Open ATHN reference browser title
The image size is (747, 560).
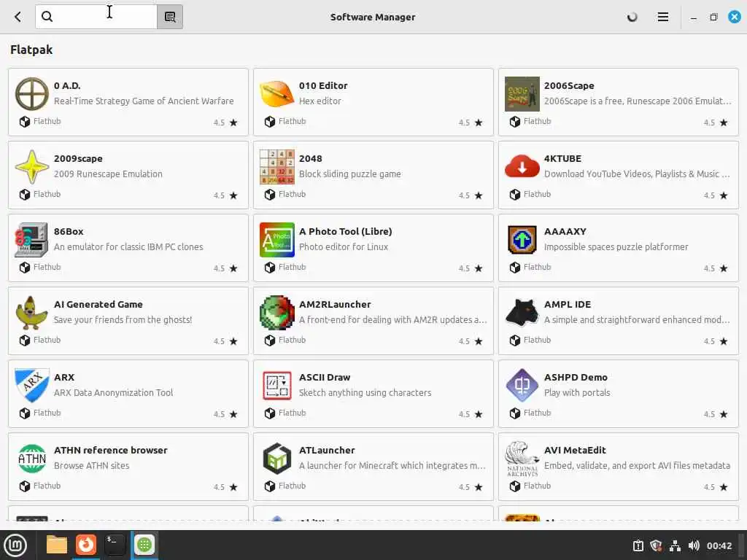pos(111,450)
